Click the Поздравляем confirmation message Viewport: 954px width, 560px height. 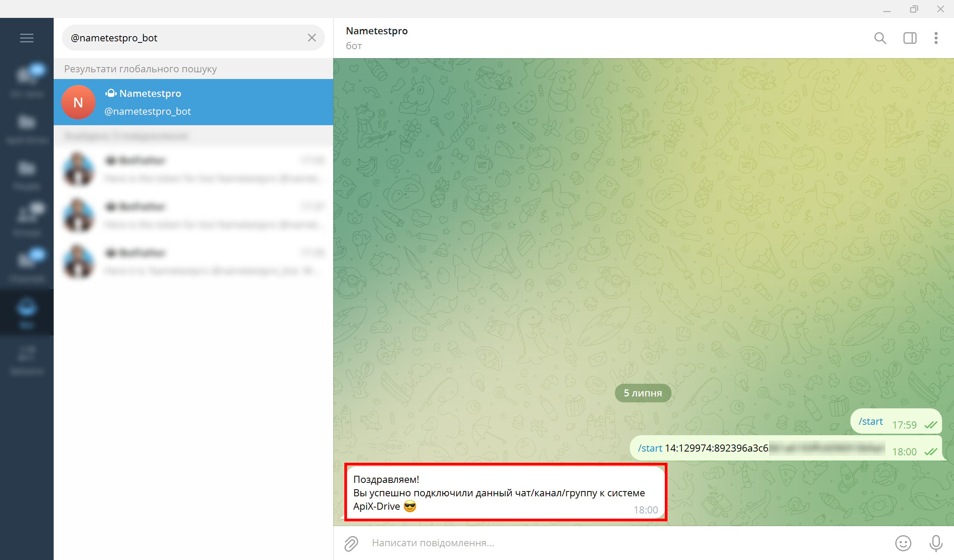click(505, 492)
